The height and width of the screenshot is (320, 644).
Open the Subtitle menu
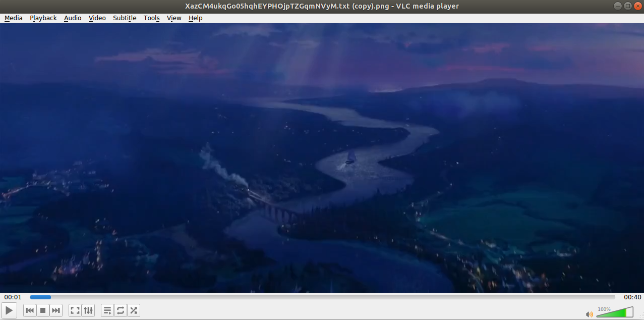click(x=125, y=18)
